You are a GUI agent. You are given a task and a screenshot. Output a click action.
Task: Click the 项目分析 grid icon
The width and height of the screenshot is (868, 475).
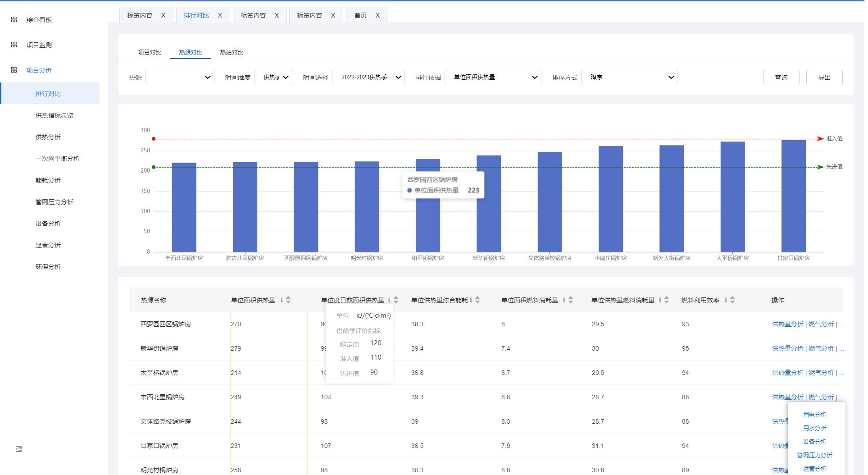pos(14,70)
